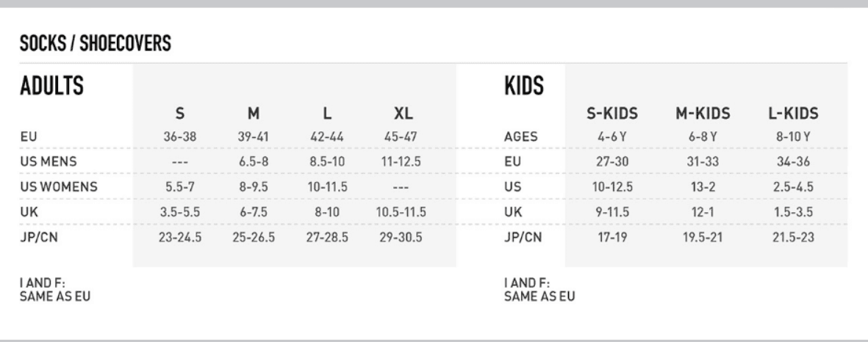868x342 pixels.
Task: Click the L-KIDS column header
Action: [793, 114]
